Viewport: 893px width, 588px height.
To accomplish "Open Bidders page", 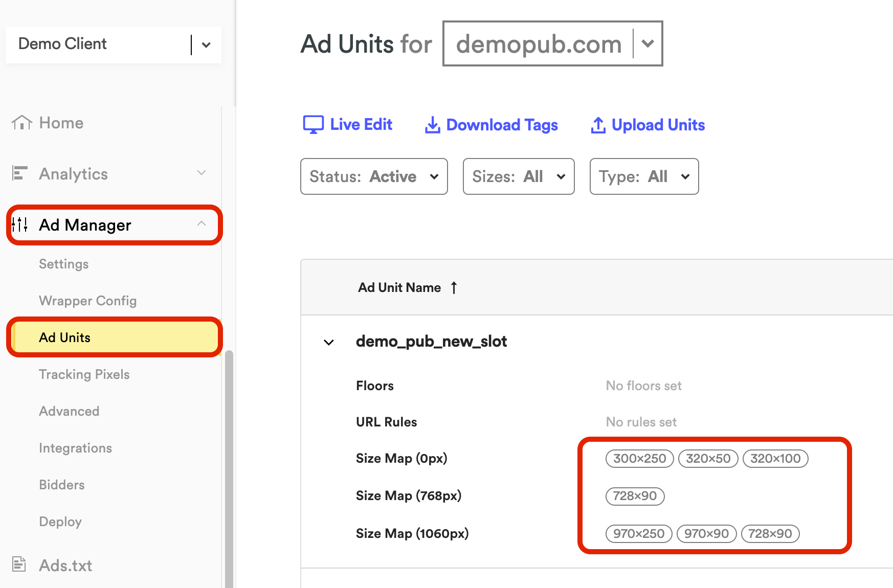I will [x=62, y=485].
